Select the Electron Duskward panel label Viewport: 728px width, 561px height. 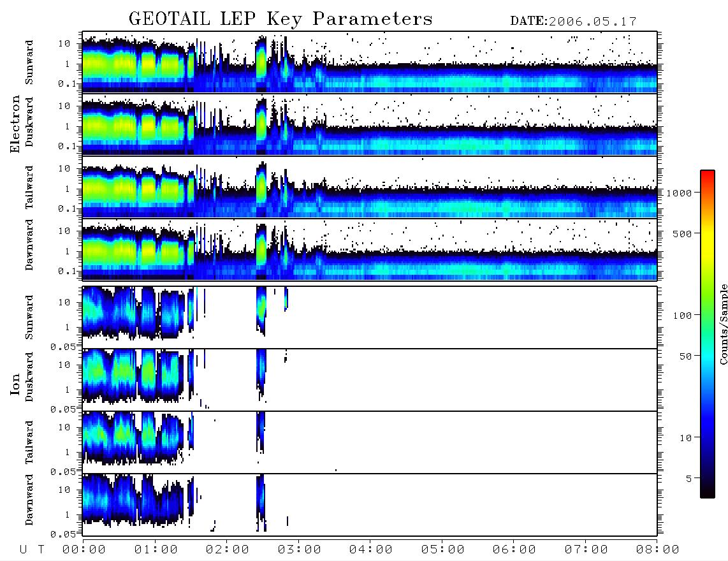(x=29, y=122)
